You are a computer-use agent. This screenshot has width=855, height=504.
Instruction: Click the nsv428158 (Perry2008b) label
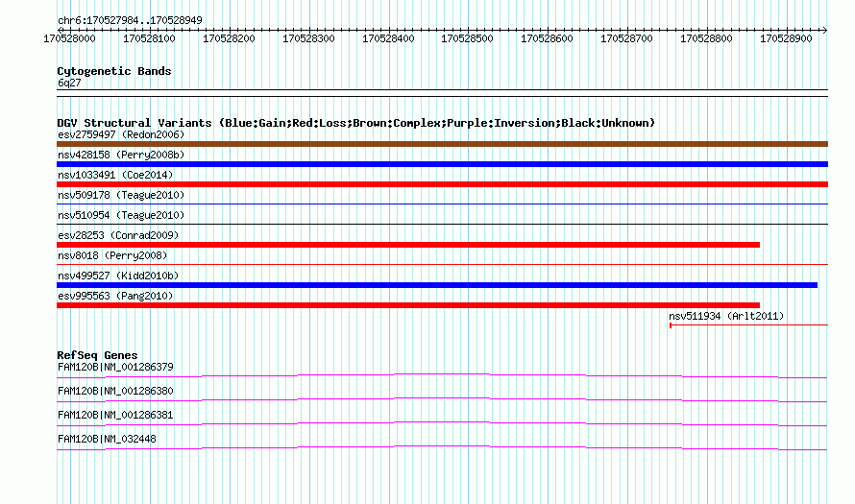121,155
